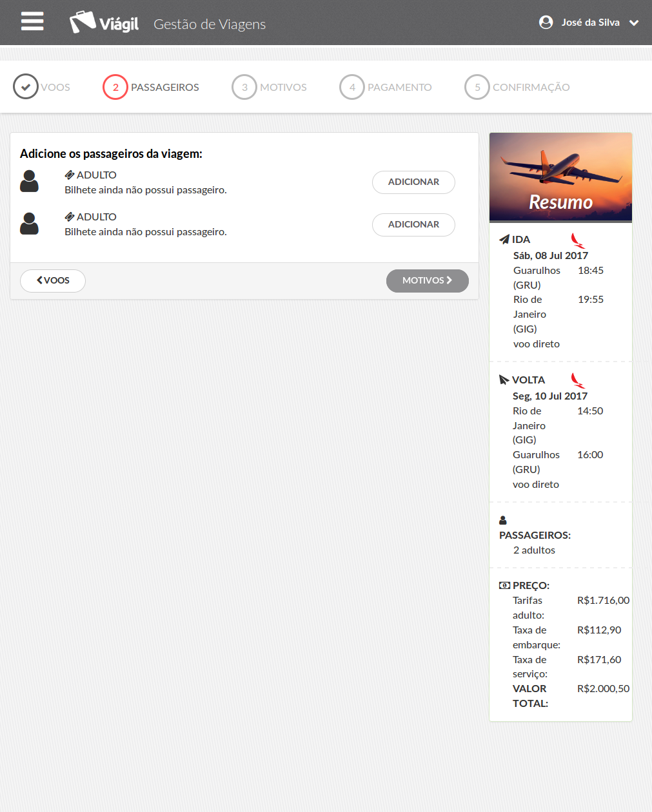Click step 5 circle for Confirmação
652x812 pixels.
[477, 87]
